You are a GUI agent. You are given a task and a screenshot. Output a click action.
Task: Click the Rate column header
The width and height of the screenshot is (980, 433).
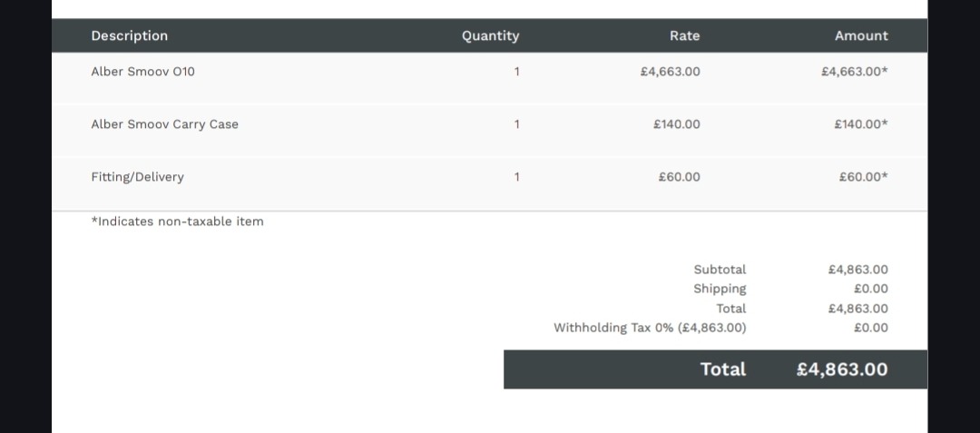[684, 35]
